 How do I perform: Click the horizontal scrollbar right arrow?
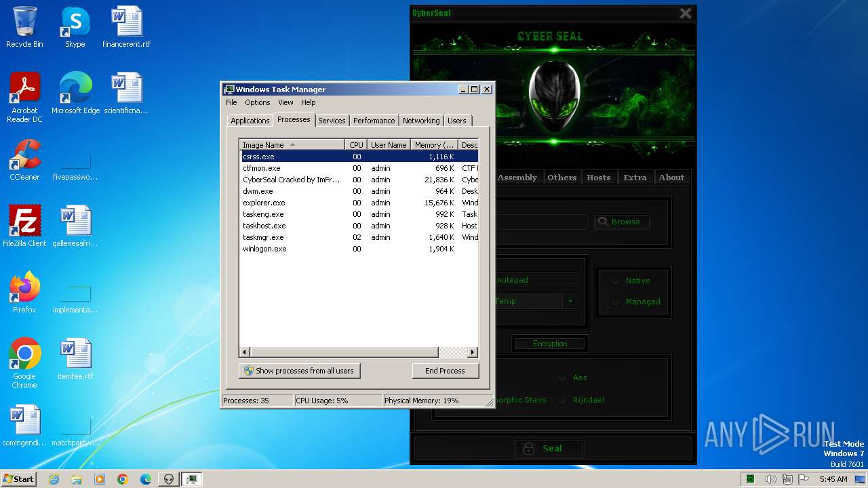(473, 352)
